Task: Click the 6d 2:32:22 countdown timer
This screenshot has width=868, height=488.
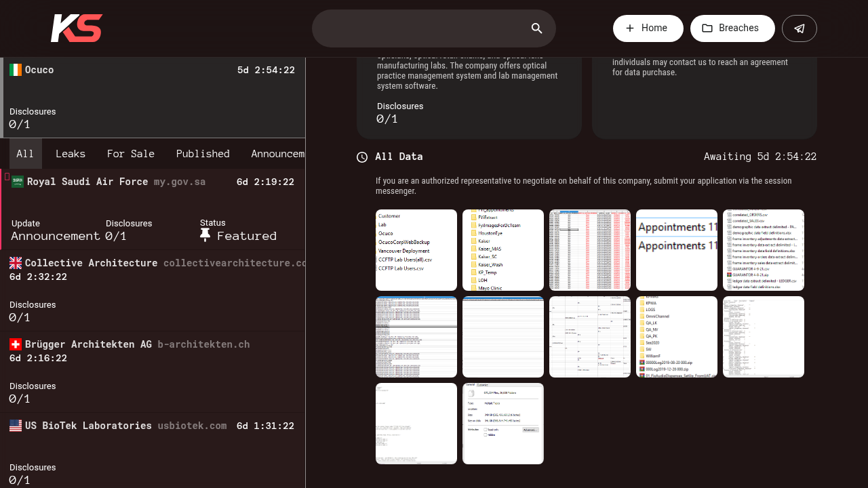Action: point(38,277)
